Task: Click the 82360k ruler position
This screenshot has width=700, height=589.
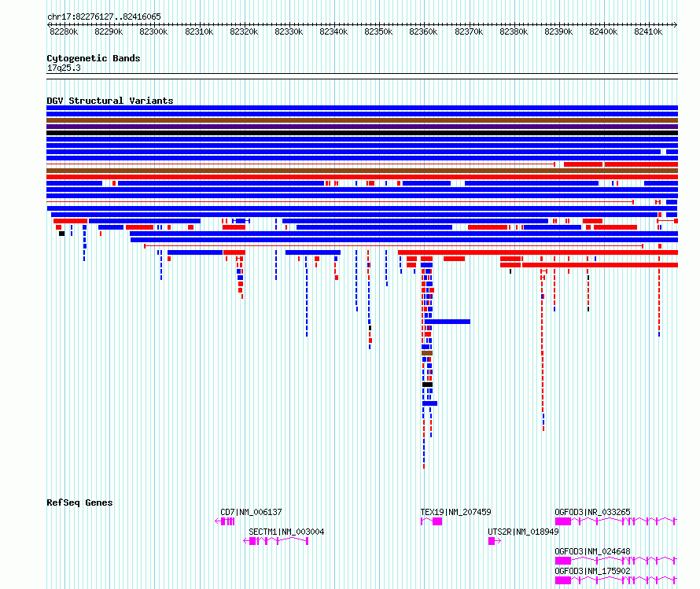Action: (x=423, y=31)
